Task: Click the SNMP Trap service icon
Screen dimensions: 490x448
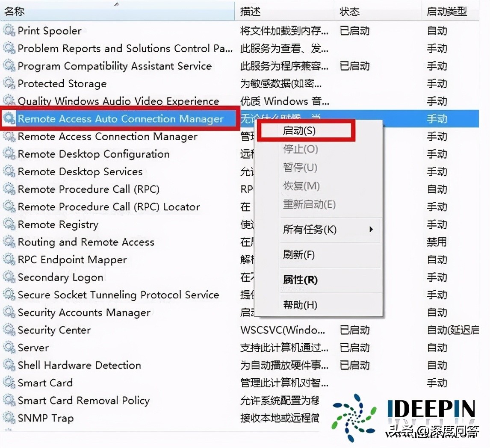Action: (9, 418)
